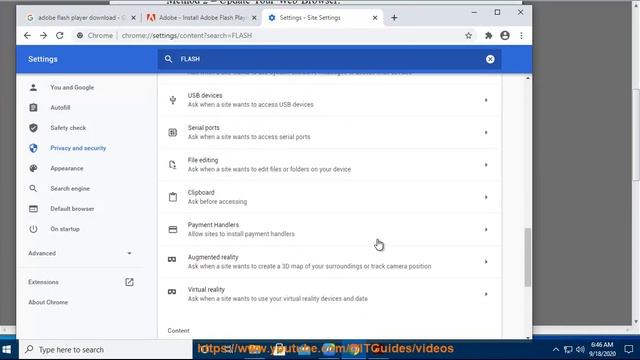Viewport: 640px width, 360px height.
Task: Close the Adobe Install Flash Player tab
Action: [254, 18]
